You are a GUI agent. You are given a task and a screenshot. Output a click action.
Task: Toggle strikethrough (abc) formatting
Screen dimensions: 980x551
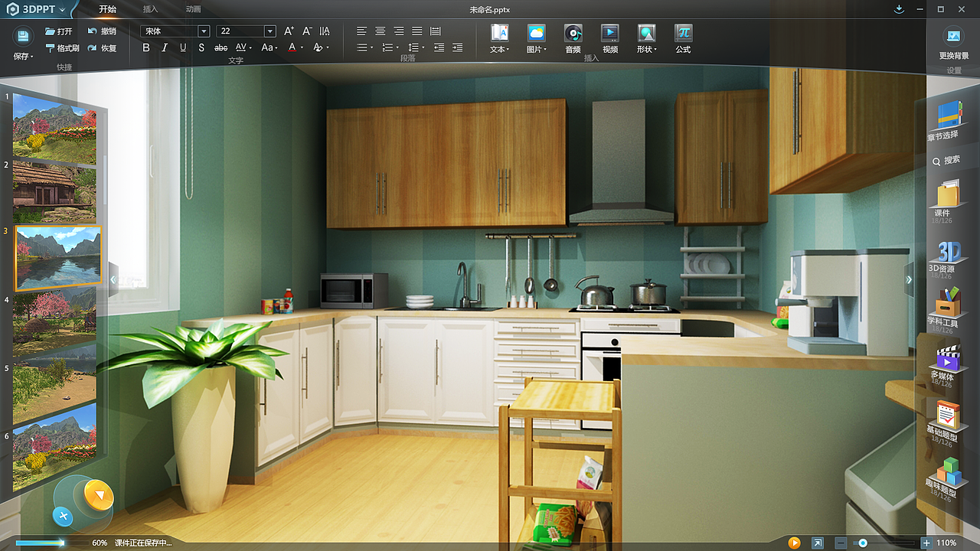[220, 47]
